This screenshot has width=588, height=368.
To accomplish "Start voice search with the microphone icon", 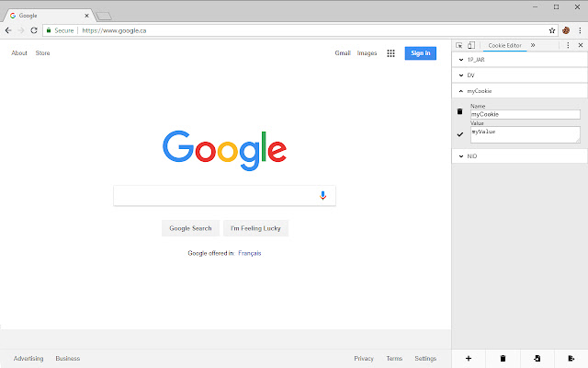I will click(x=322, y=195).
